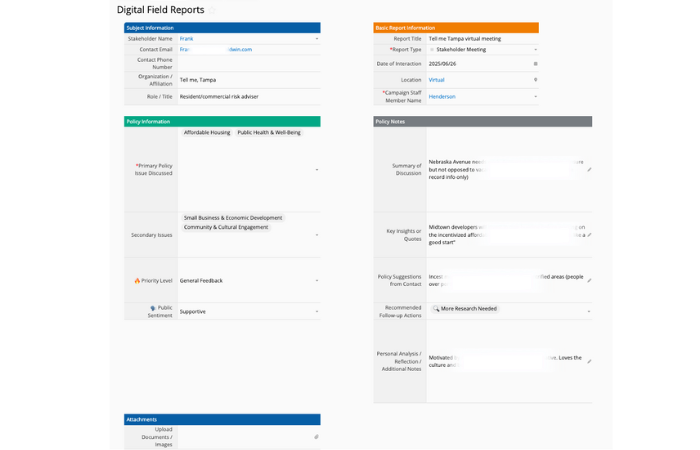This screenshot has width=700, height=450.
Task: Click the pencil icon for Policy Suggestions
Action: point(589,281)
